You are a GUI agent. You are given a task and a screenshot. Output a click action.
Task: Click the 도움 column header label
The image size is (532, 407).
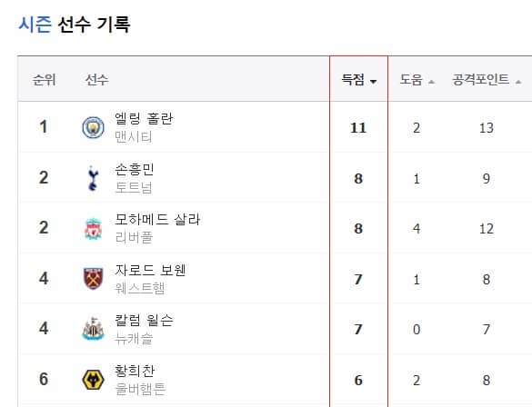(411, 80)
